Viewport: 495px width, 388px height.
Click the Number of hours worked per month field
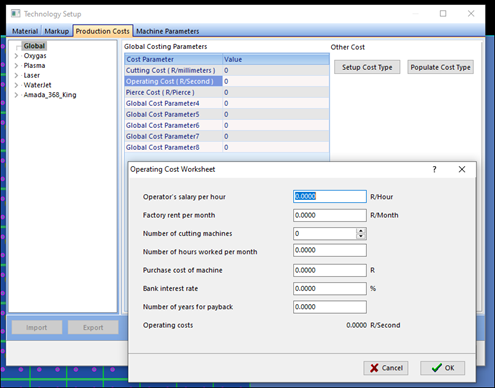point(330,250)
